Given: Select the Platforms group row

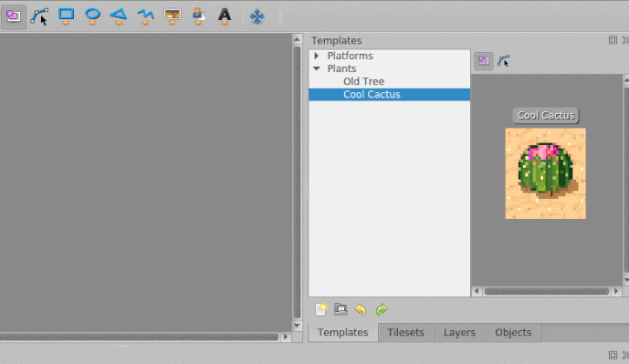Looking at the screenshot, I should (389, 56).
